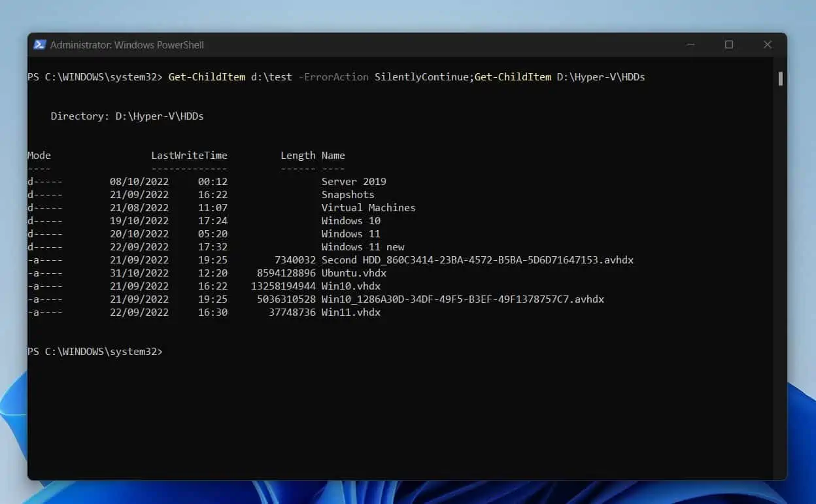Viewport: 816px width, 504px height.
Task: Click the length value '7340032'
Action: [296, 260]
